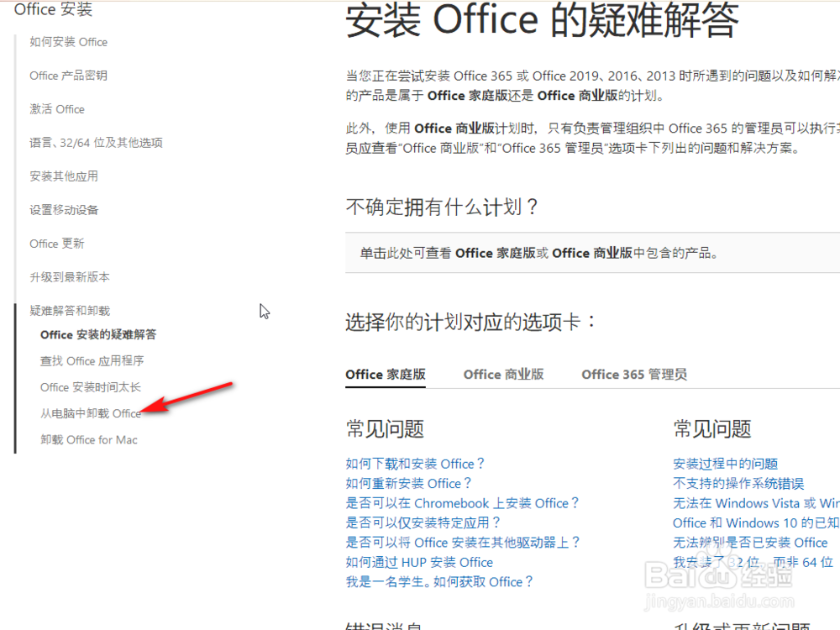Open '卸载 Office for Mac' sub-item
Screen dimensions: 840x630
(x=89, y=440)
